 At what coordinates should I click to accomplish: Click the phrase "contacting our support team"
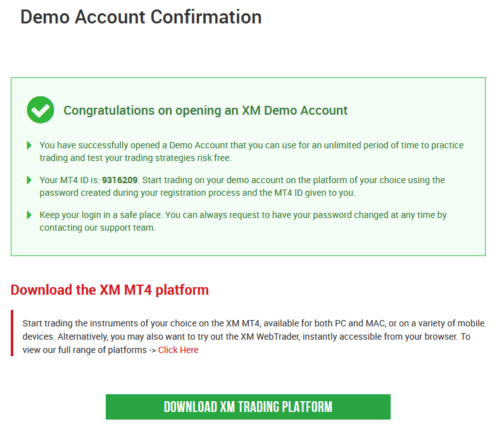click(x=97, y=228)
